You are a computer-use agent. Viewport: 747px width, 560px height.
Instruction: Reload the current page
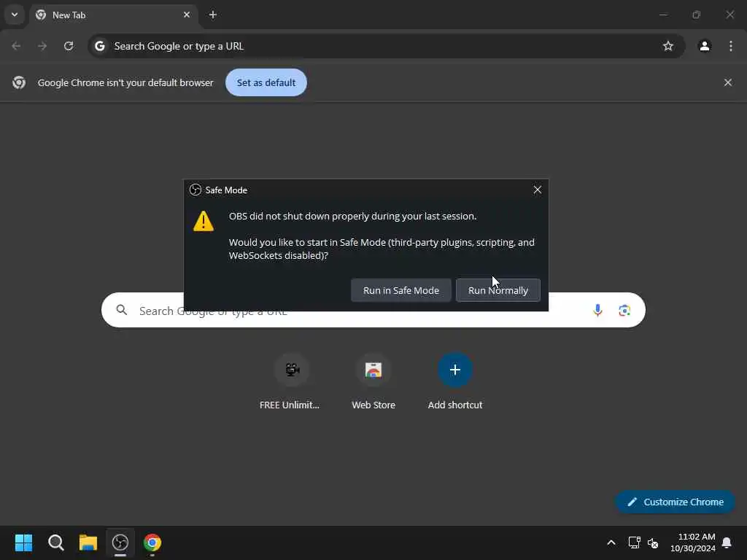pyautogui.click(x=69, y=46)
